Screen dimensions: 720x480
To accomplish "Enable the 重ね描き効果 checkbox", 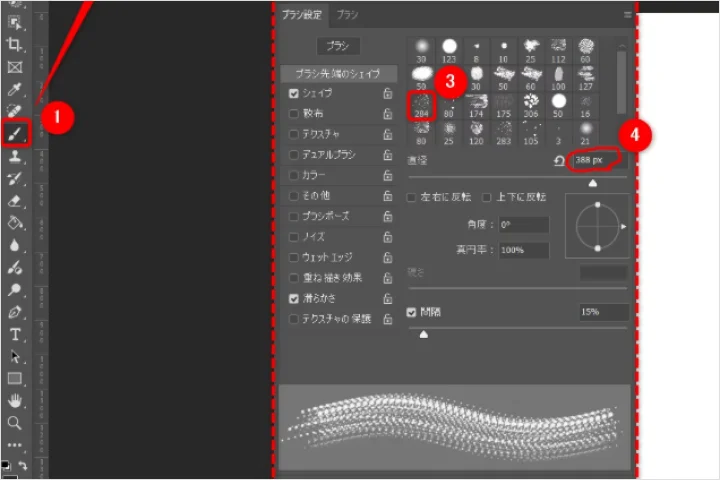I will pos(294,278).
